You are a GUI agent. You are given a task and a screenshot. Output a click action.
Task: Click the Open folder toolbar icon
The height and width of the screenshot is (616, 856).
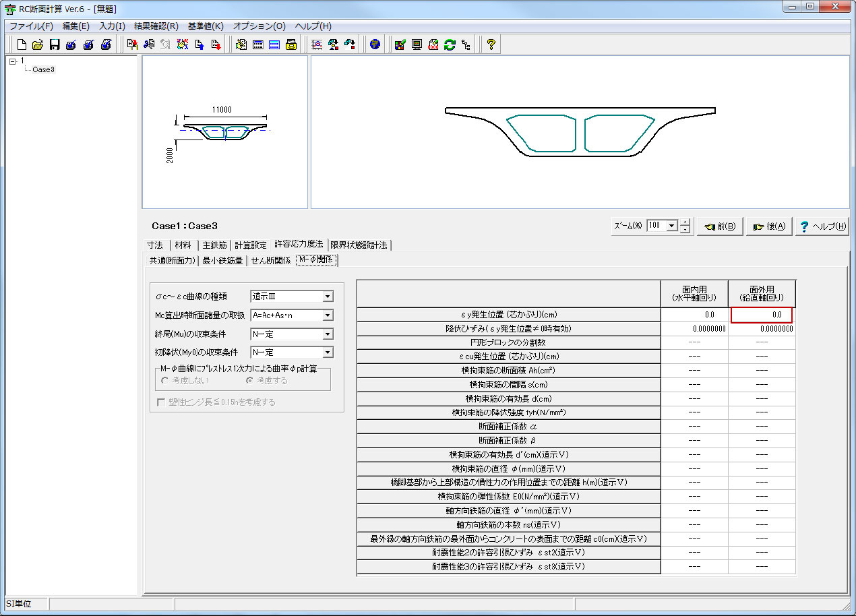[38, 45]
